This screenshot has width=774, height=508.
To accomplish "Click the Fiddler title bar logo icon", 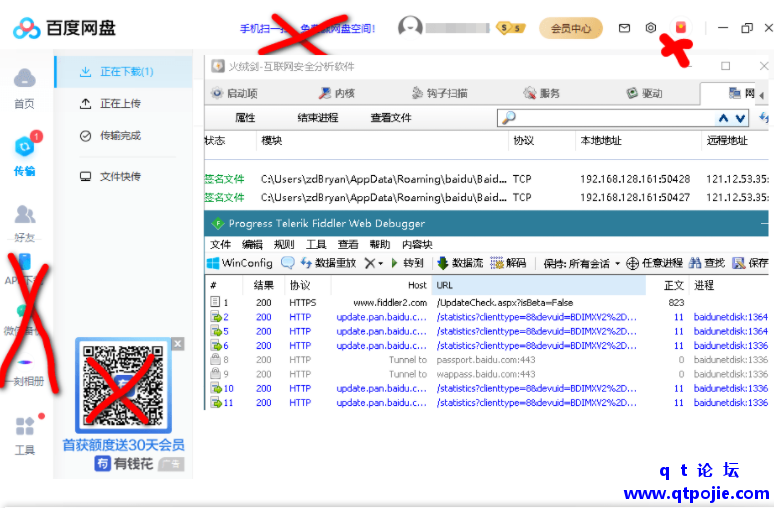I will (x=218, y=224).
